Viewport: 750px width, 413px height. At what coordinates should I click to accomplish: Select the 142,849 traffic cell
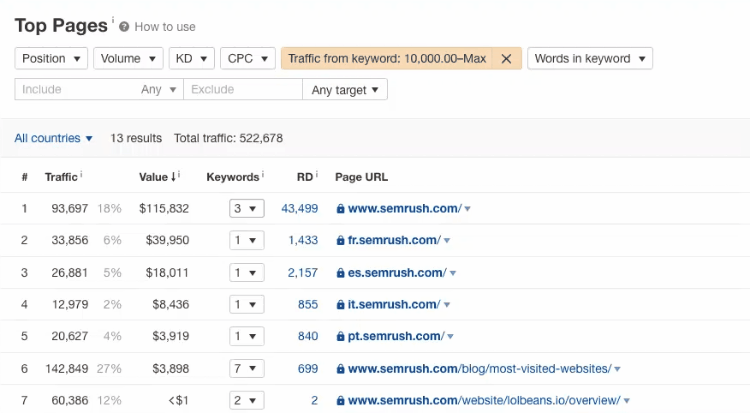(x=67, y=368)
